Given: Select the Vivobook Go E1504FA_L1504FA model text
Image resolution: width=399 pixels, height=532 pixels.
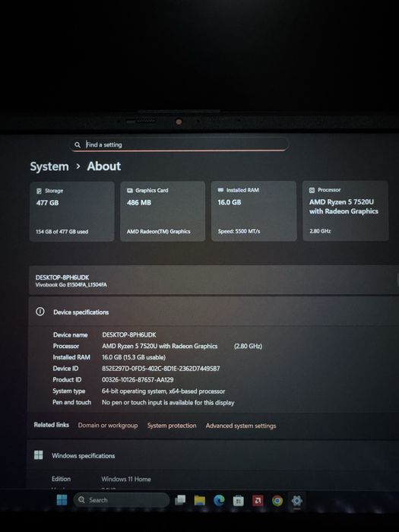Looking at the screenshot, I should pos(71,285).
